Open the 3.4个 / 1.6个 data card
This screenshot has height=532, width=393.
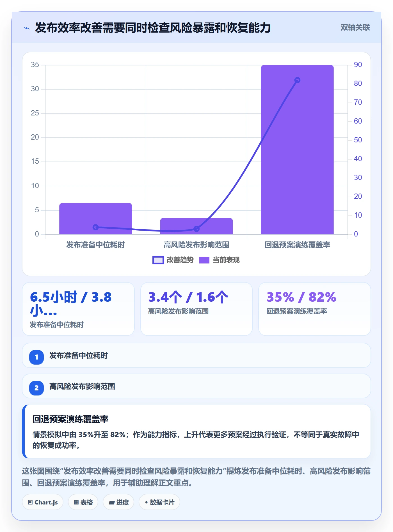pyautogui.click(x=196, y=309)
